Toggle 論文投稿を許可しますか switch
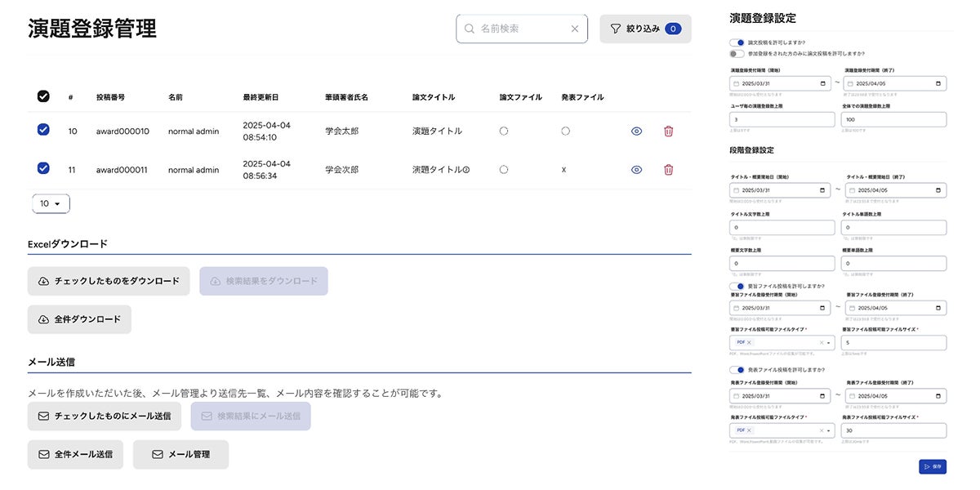This screenshot has width=980, height=490. pos(737,42)
